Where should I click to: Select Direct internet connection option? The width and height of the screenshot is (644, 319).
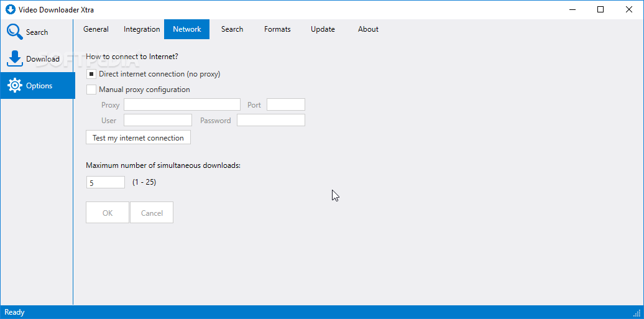[91, 74]
